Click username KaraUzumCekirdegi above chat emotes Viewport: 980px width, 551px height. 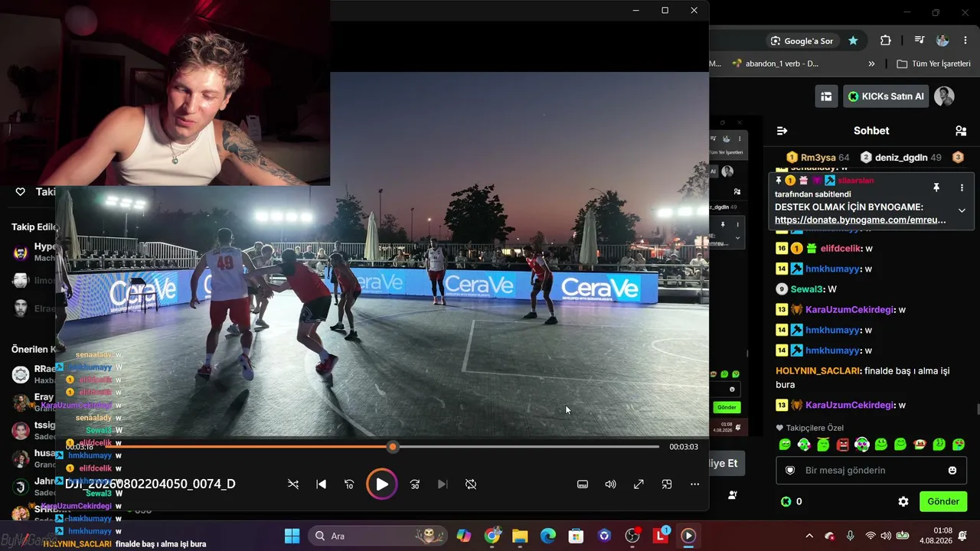click(x=850, y=406)
